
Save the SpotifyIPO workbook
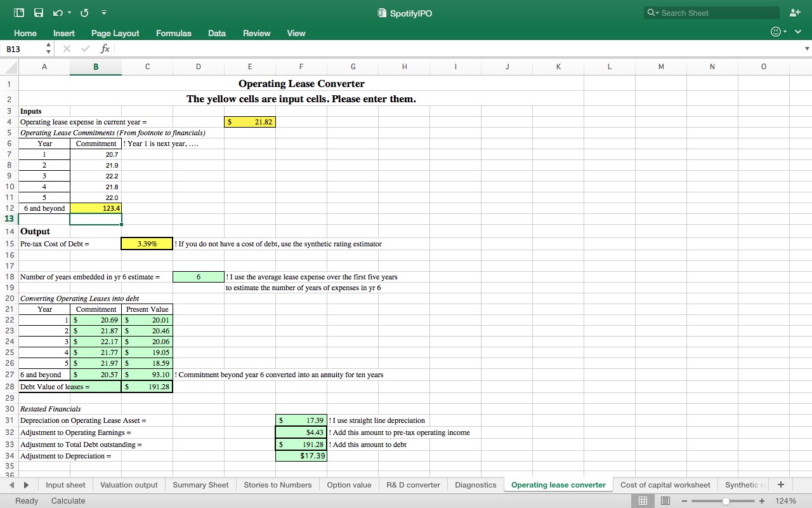click(37, 12)
